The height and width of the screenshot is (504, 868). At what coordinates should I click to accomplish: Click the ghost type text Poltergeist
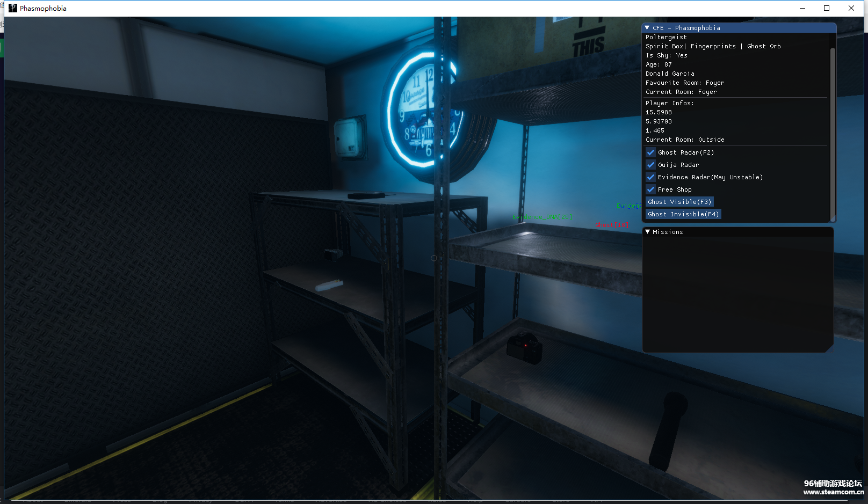666,37
